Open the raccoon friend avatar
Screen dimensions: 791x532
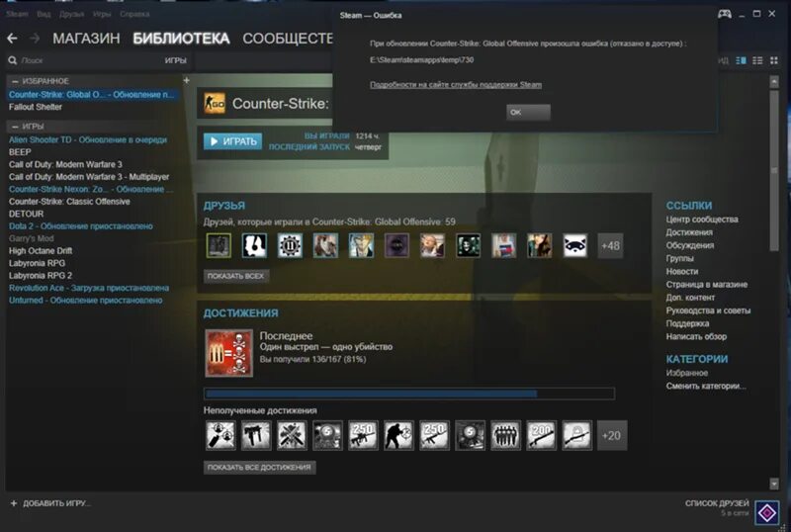tap(575, 246)
